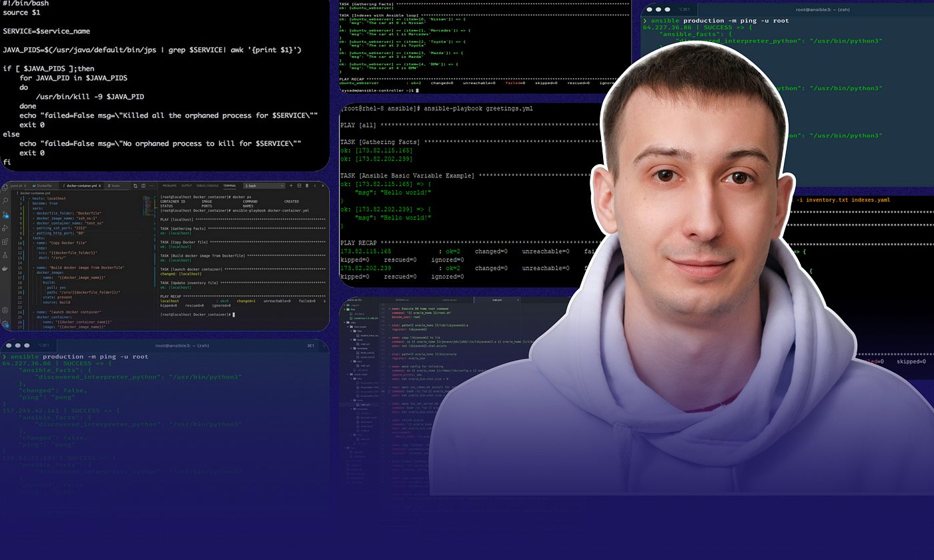934x560 pixels.
Task: Open Accounts icon in VS Code activity bar
Action: coord(5,310)
